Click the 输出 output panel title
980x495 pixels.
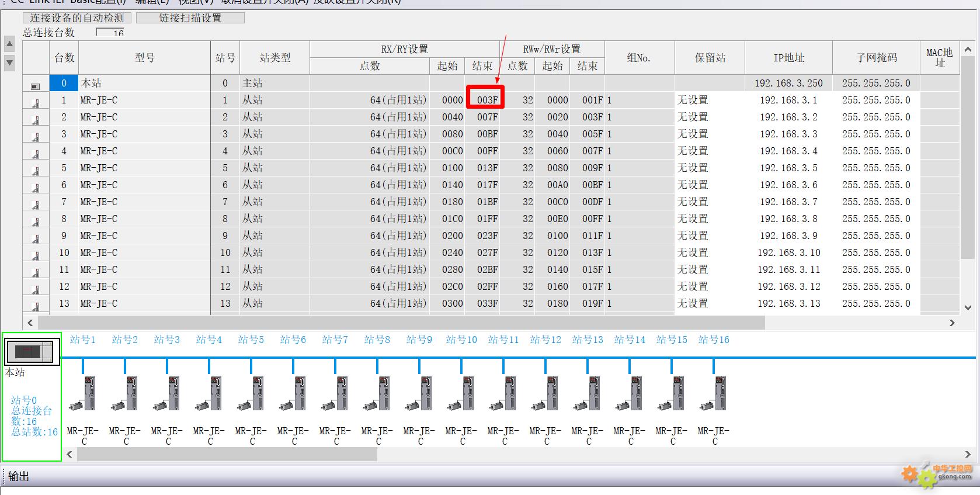pos(19,476)
